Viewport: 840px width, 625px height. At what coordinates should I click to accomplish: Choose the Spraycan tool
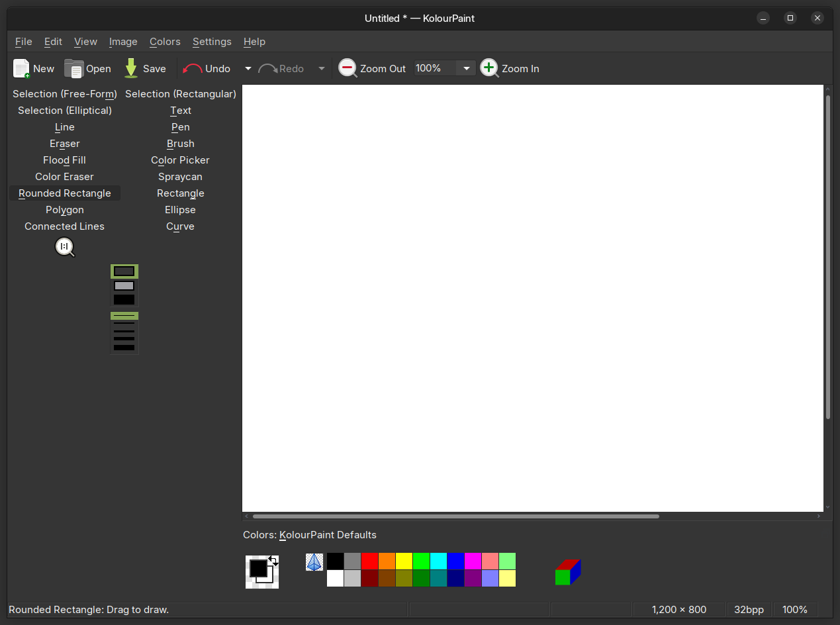click(180, 177)
